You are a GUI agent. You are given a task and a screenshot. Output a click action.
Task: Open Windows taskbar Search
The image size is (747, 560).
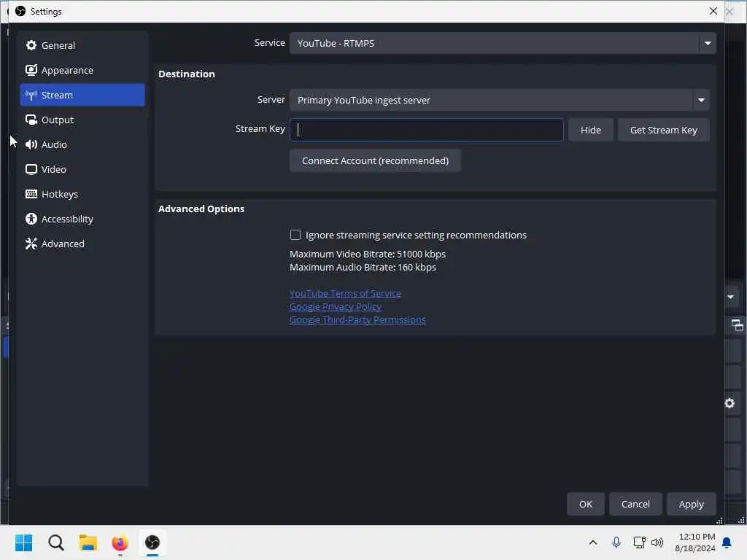55,542
